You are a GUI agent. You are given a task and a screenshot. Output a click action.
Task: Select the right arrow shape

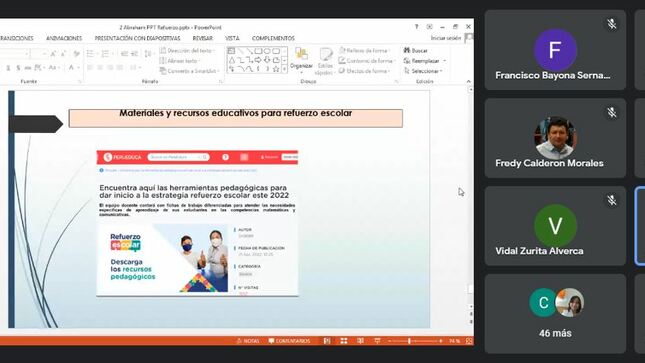coord(258,60)
